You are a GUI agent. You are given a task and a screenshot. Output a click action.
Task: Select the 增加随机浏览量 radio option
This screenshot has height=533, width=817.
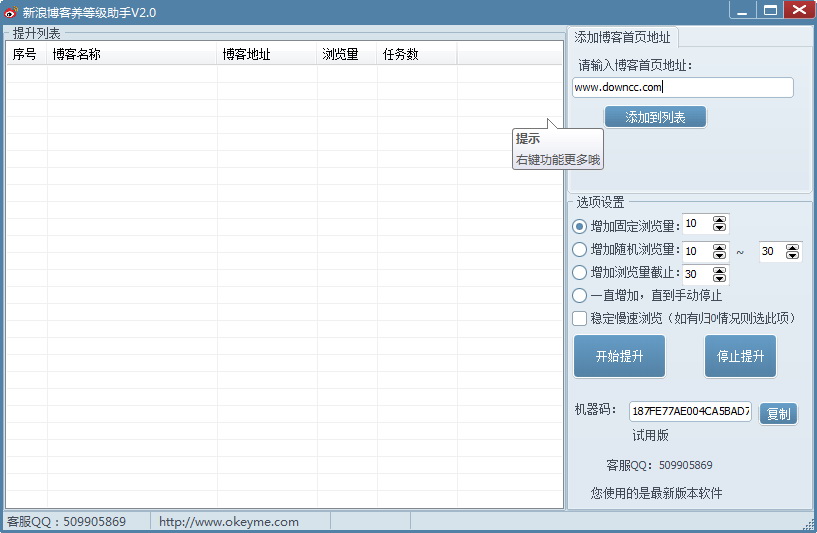579,250
